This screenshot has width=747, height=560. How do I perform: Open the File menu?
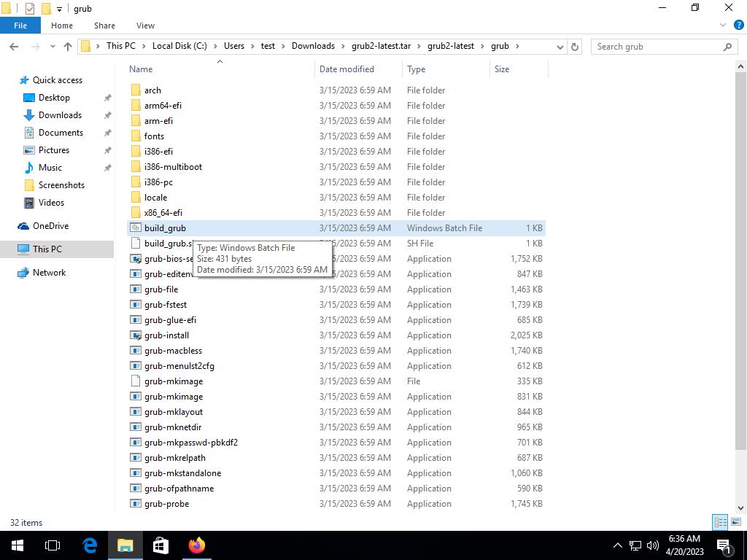pos(20,26)
